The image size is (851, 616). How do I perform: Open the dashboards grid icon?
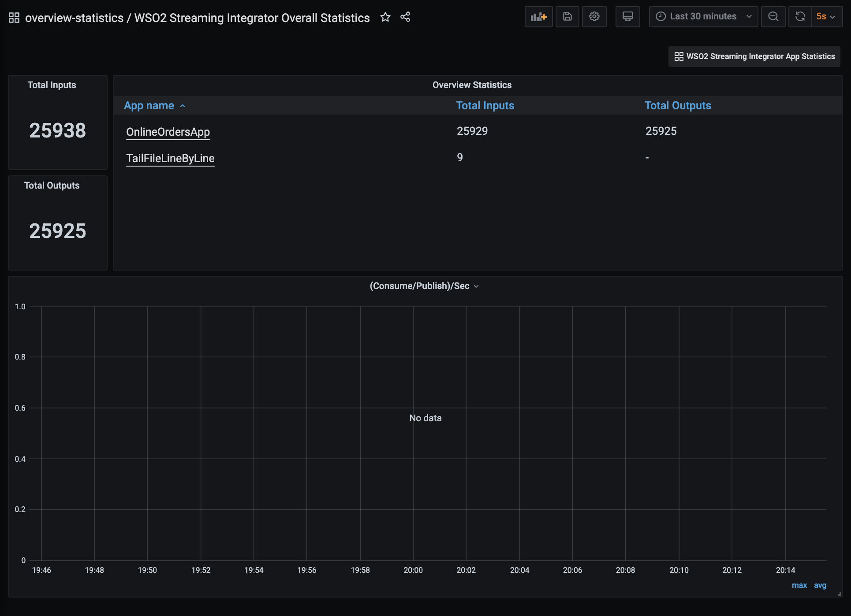(x=14, y=18)
